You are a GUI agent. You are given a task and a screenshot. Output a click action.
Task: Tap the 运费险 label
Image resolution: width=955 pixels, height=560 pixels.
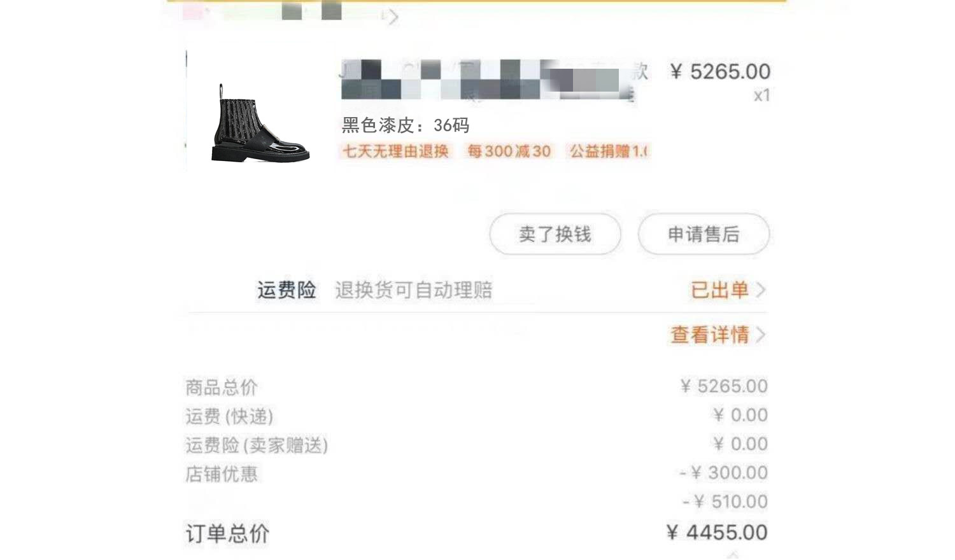(286, 290)
